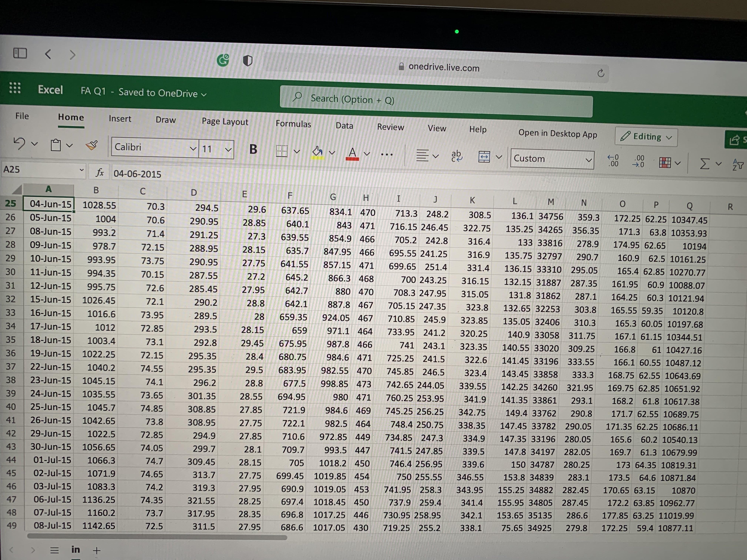
Task: Expand the undo history dropdown arrow
Action: click(34, 144)
